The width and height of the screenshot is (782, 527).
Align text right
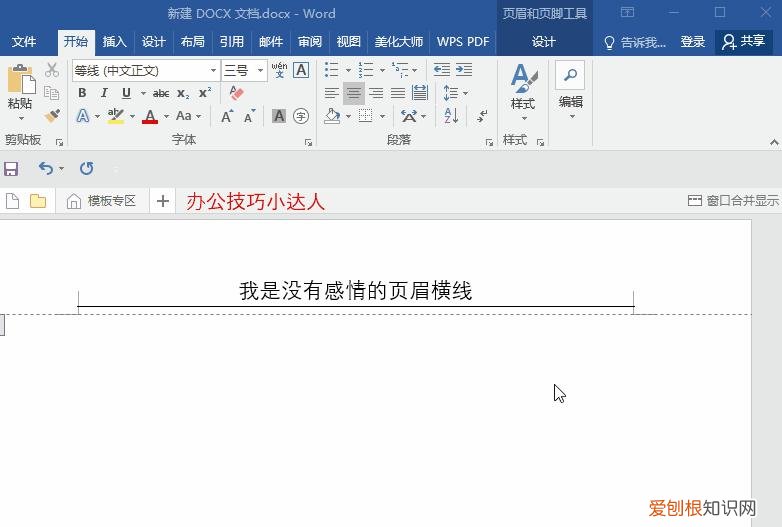click(376, 93)
